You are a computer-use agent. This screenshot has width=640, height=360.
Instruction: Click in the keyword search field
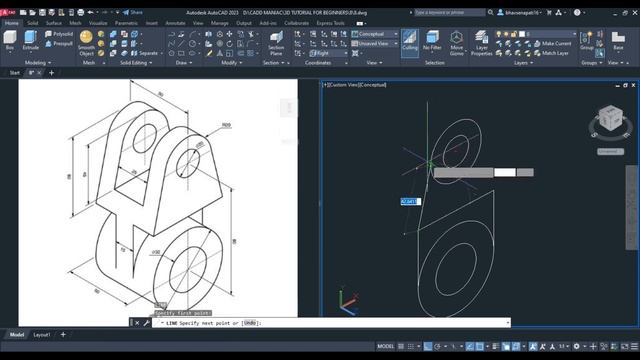tap(449, 12)
